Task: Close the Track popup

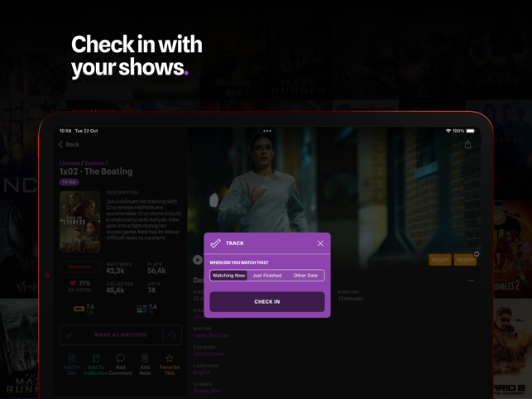Action: tap(320, 243)
